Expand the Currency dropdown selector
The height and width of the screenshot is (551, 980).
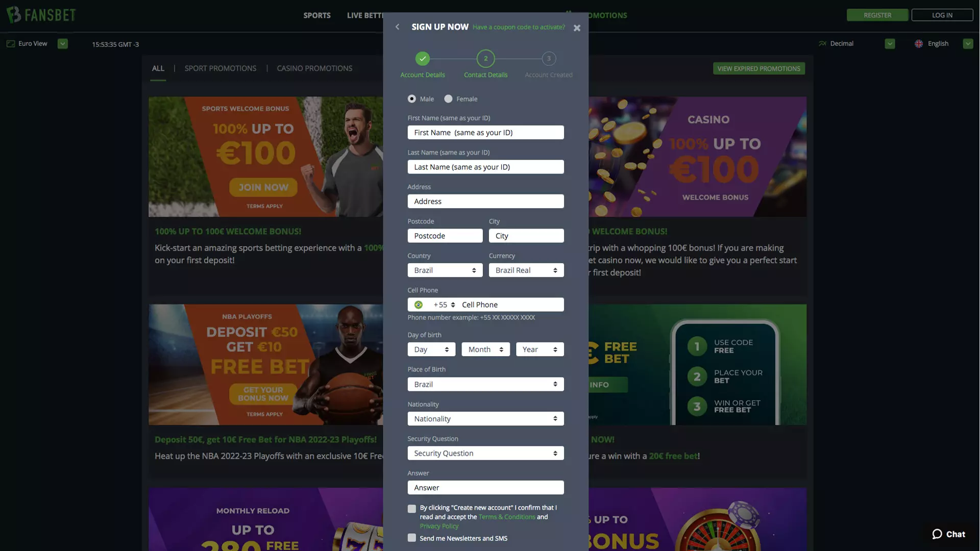pos(526,270)
